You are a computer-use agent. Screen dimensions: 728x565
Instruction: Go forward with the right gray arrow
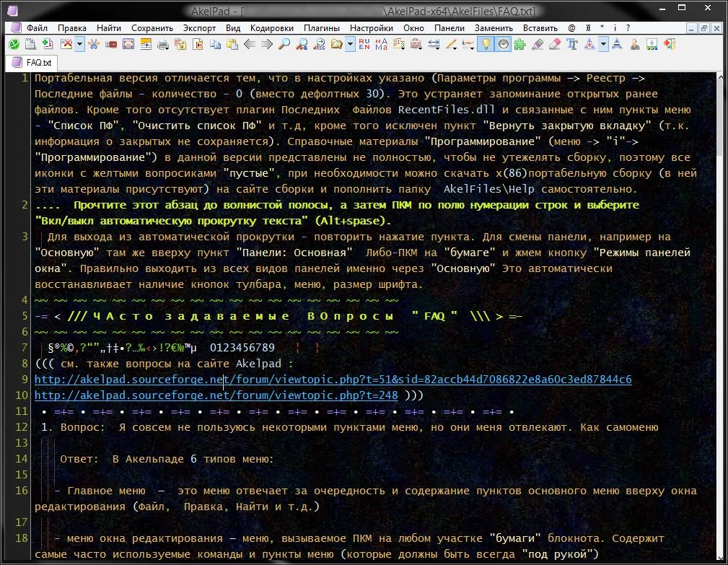[x=266, y=44]
